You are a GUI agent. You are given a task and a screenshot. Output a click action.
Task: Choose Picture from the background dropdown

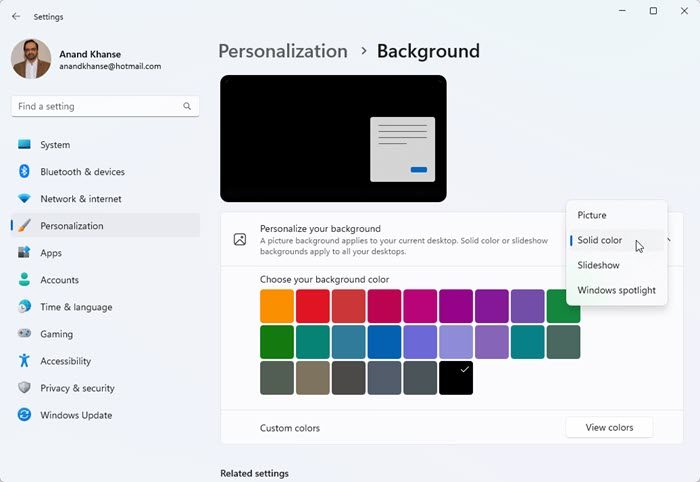coord(617,215)
